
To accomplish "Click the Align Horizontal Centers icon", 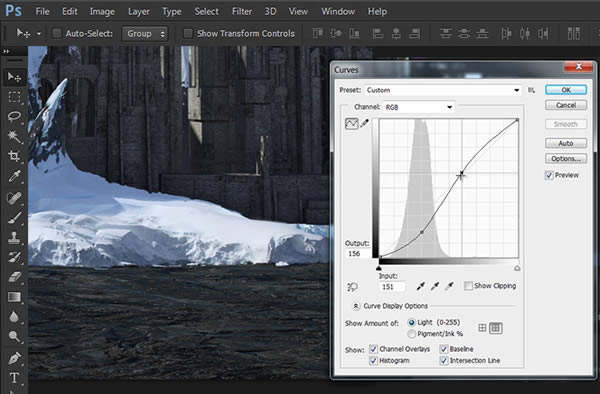I will [x=396, y=34].
